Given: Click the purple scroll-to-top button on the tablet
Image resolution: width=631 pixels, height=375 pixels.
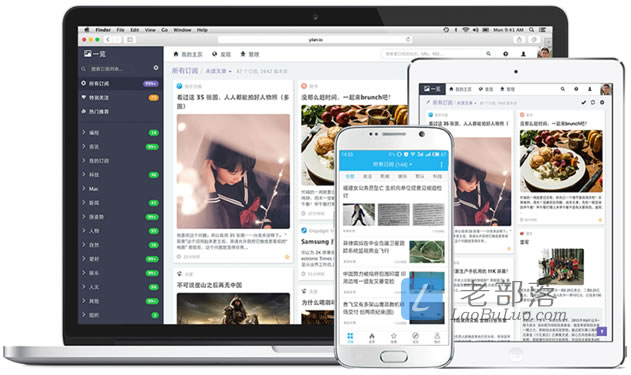Looking at the screenshot, I should coord(602,331).
